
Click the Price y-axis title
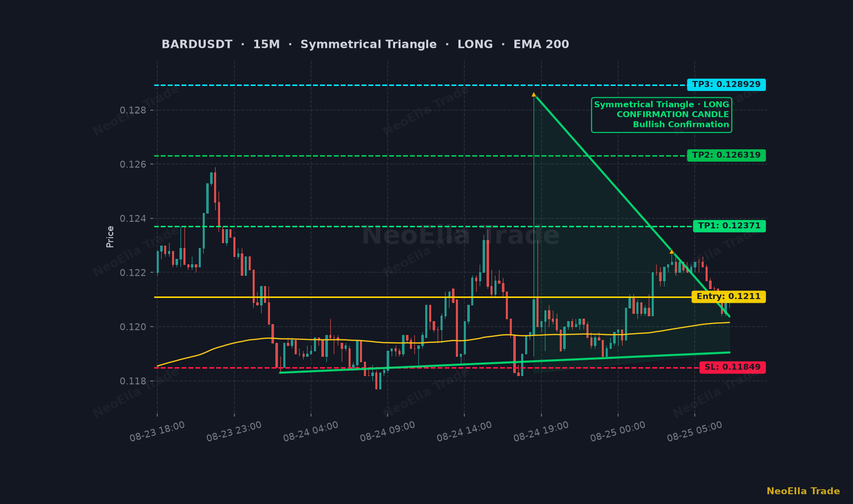[110, 237]
